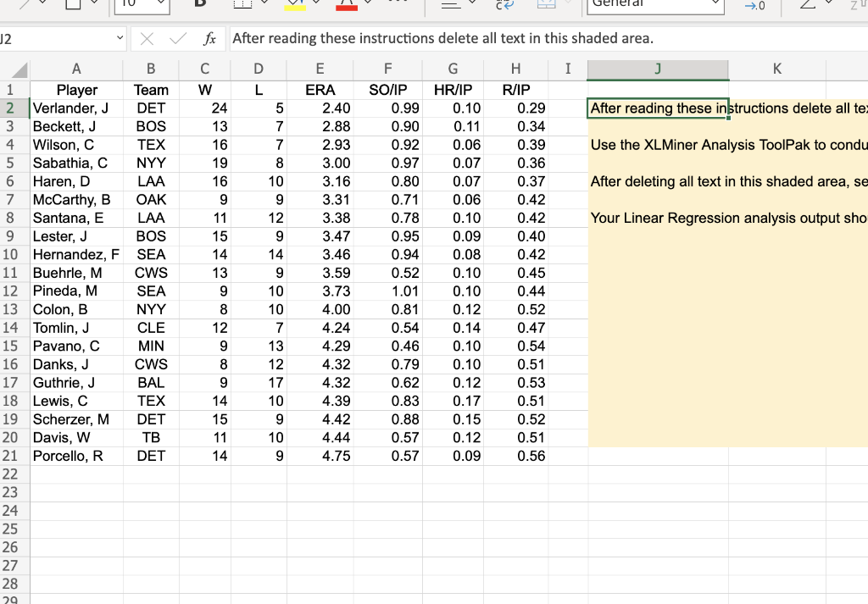This screenshot has width=868, height=604.
Task: Select column K header
Action: pos(777,69)
